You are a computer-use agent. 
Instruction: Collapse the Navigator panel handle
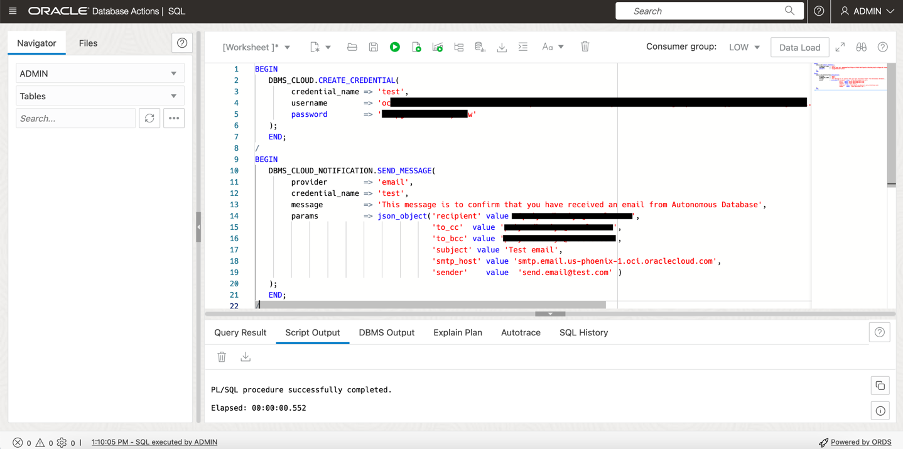coord(198,227)
